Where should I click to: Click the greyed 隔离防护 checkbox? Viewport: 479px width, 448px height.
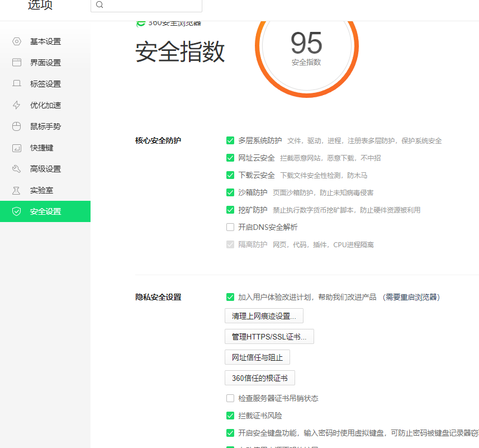[230, 244]
